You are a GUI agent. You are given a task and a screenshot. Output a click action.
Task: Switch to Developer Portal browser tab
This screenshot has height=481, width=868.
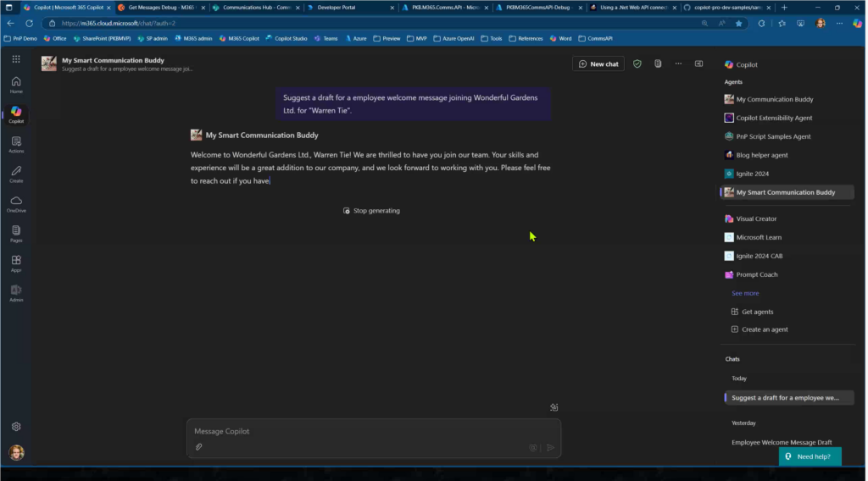350,8
